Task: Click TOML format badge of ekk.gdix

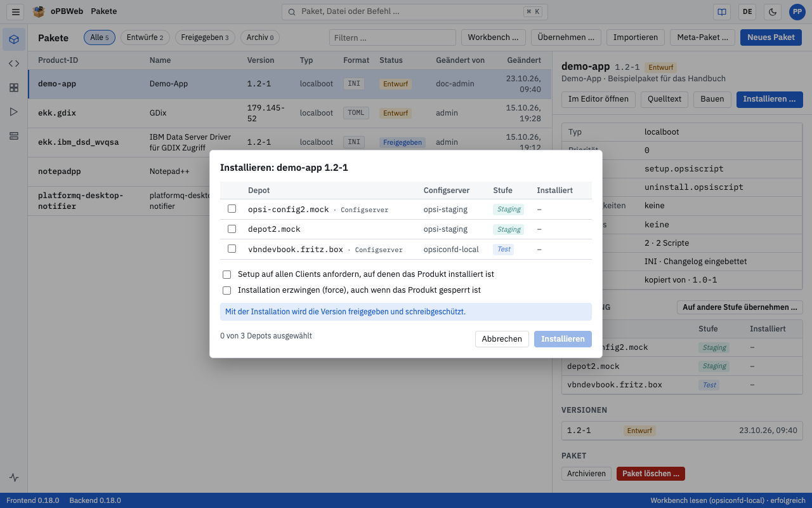Action: (357, 113)
